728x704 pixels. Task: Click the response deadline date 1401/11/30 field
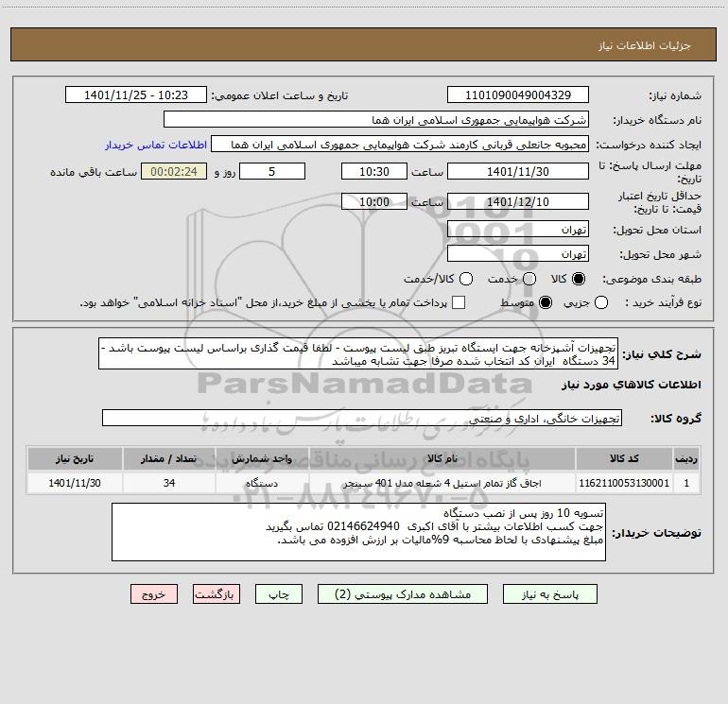[518, 171]
